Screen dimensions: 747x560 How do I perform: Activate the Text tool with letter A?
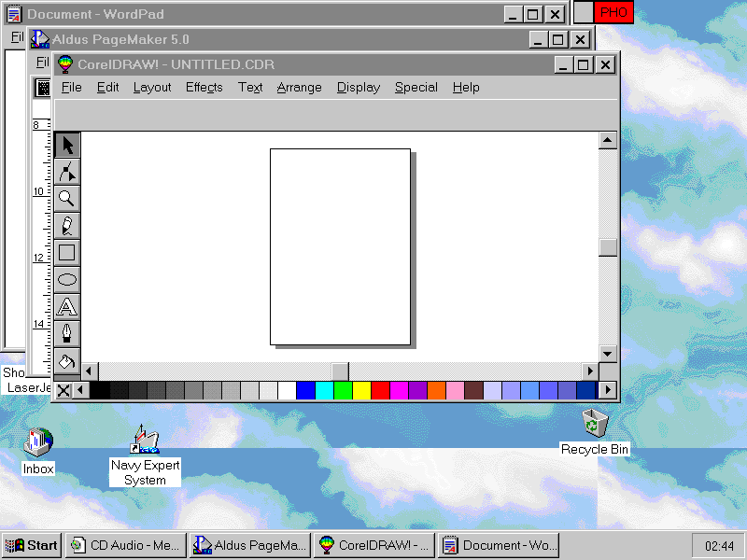tap(66, 307)
